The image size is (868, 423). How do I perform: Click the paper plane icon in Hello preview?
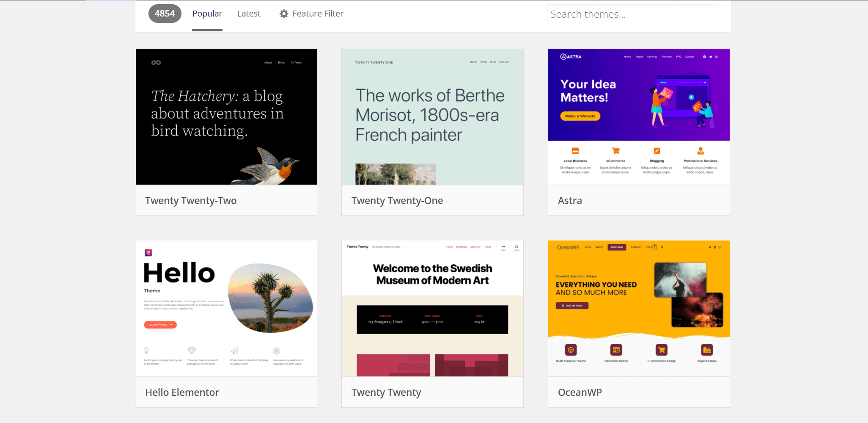(235, 351)
